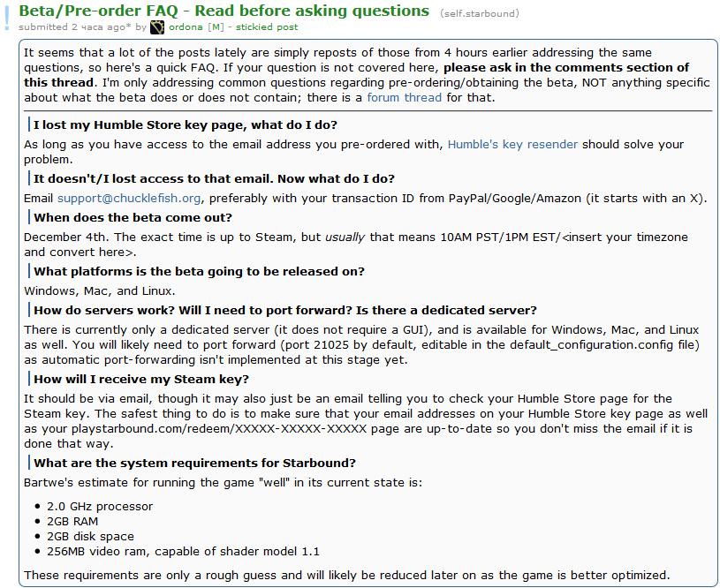720x588 pixels.
Task: Click the 'How do servers work?' heading
Action: pyautogui.click(x=284, y=310)
